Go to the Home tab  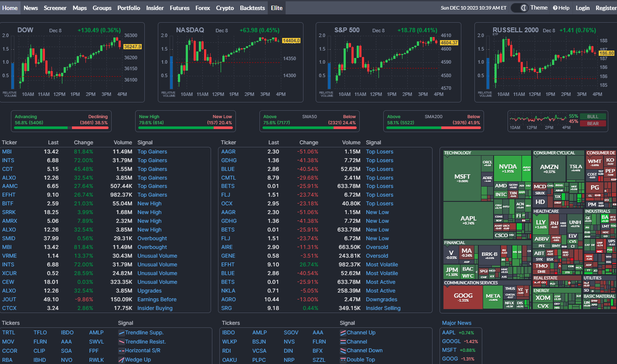click(x=10, y=8)
